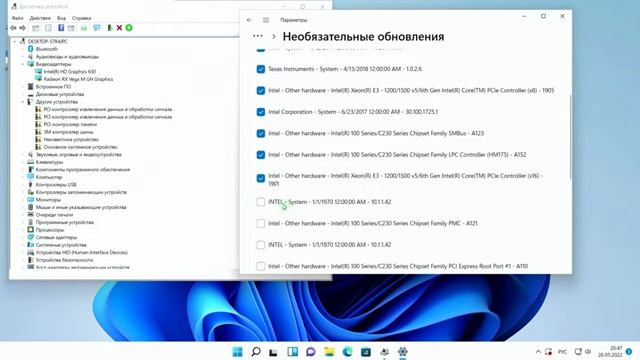This screenshot has height=360, width=640.
Task: Collapse the Другие устройства category
Action: coord(23,102)
